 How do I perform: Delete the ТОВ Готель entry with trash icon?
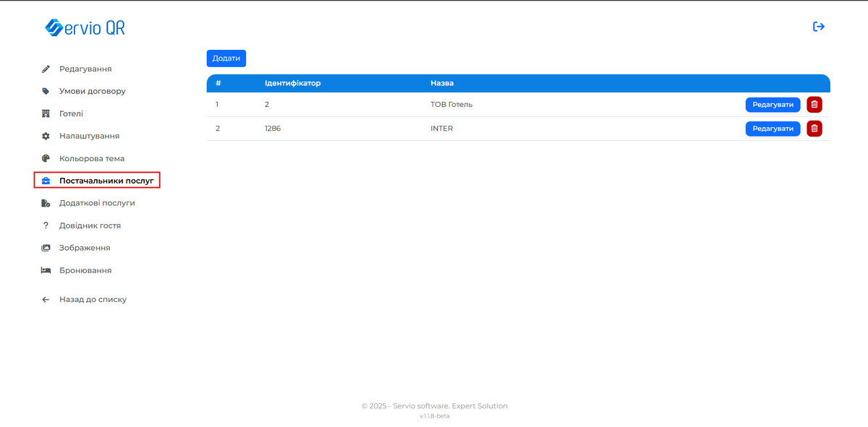pos(814,104)
